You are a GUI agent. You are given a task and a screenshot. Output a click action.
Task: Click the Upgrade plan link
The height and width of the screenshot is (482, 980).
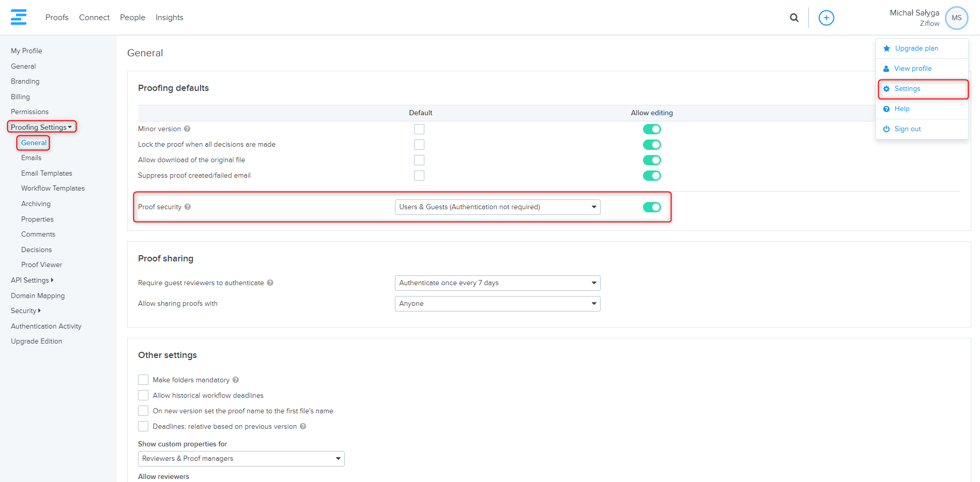[x=916, y=49]
